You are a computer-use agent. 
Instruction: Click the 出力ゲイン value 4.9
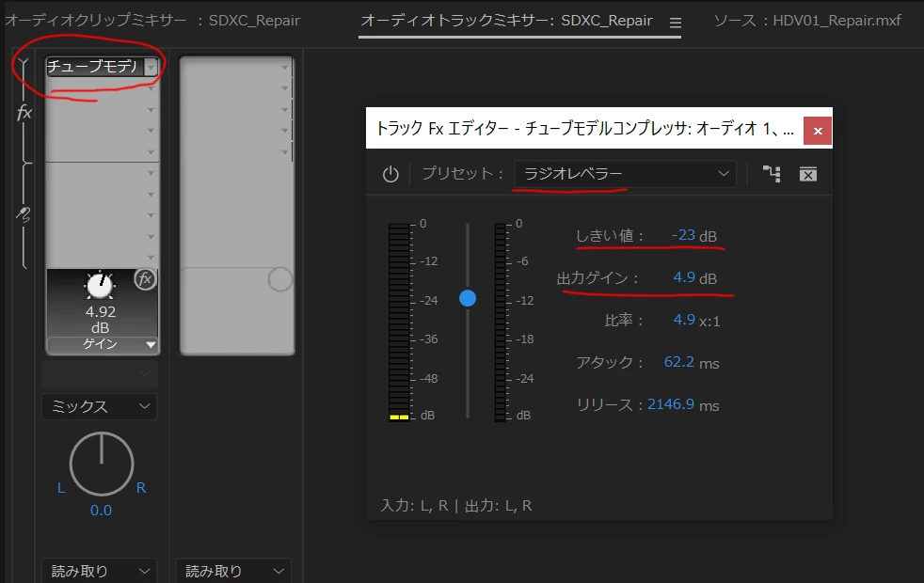point(684,276)
